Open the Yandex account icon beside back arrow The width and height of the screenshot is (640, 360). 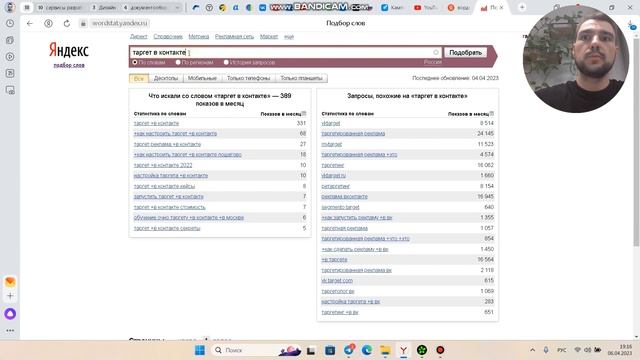pyautogui.click(x=48, y=23)
